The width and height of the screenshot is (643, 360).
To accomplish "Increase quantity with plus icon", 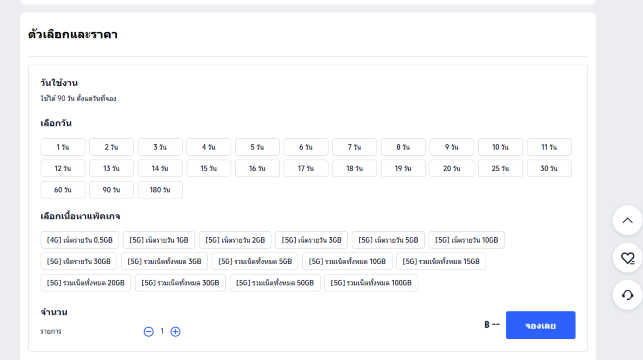I will coord(175,331).
